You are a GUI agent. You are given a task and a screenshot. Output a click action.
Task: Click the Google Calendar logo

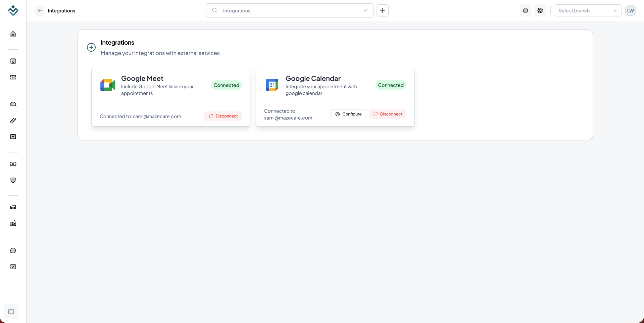click(x=272, y=85)
